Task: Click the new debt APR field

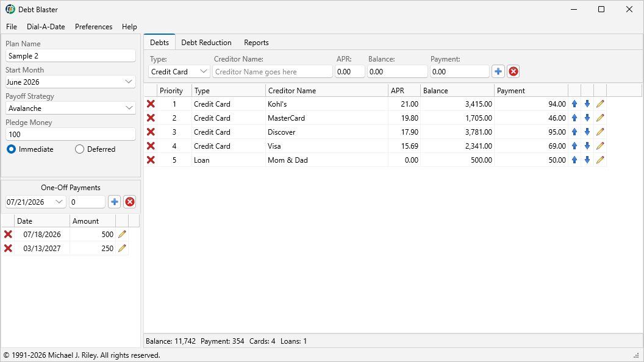Action: coord(350,71)
